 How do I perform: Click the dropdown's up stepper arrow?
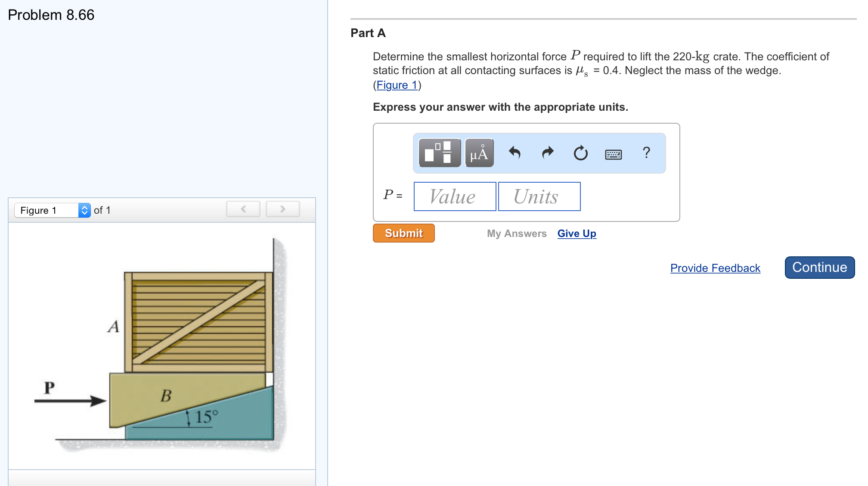click(84, 208)
